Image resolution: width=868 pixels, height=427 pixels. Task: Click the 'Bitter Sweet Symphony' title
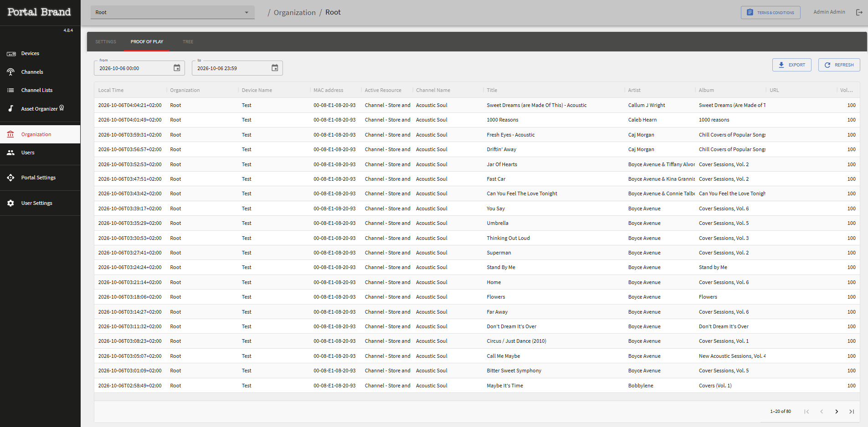pos(514,371)
